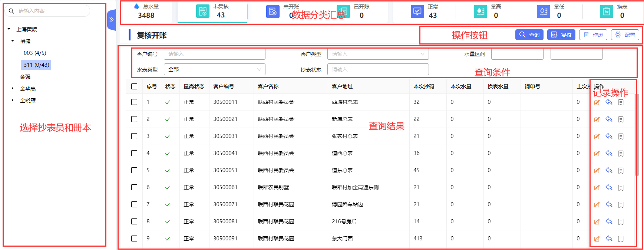Open the 客户类型 dropdown

pyautogui.click(x=378, y=54)
